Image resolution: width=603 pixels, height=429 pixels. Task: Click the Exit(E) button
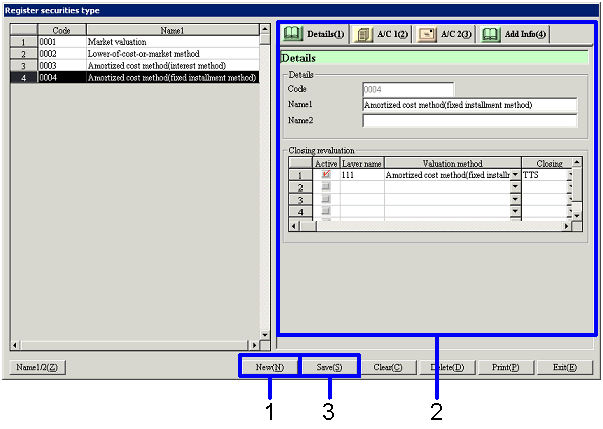(564, 367)
